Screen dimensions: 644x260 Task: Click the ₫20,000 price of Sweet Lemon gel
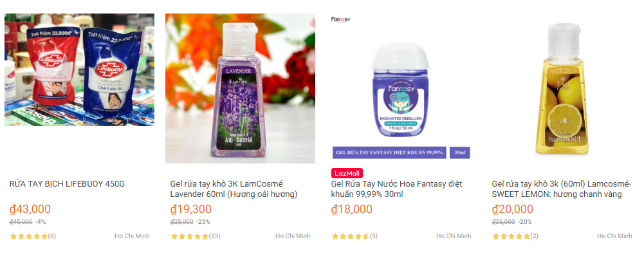(x=513, y=209)
